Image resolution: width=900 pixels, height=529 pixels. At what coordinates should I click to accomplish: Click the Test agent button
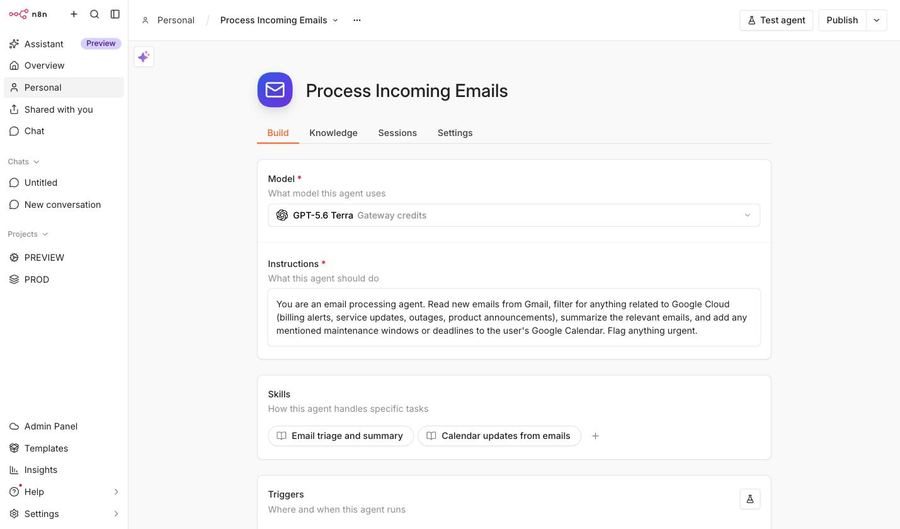tap(776, 20)
